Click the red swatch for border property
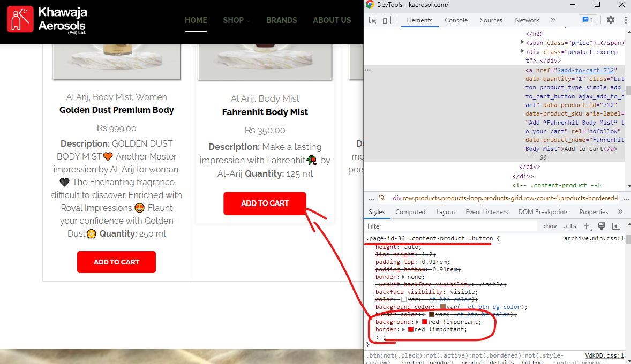Screen dimensions: 631x364 point(410,329)
